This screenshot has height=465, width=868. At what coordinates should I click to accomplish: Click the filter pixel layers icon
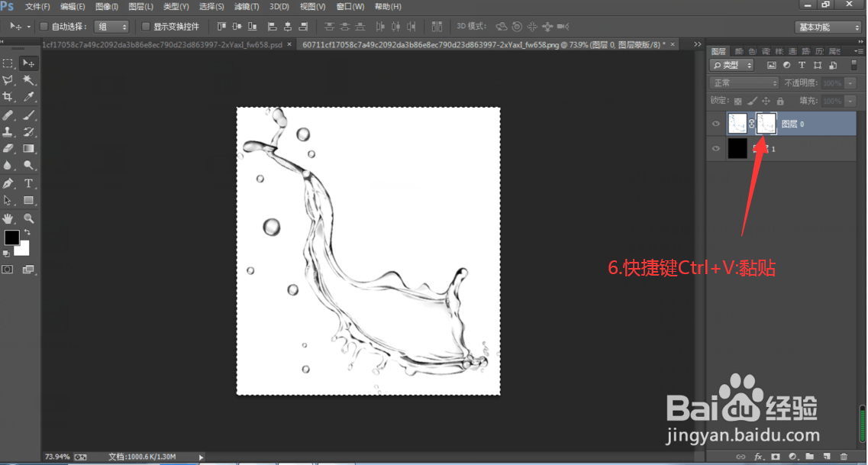click(x=772, y=66)
